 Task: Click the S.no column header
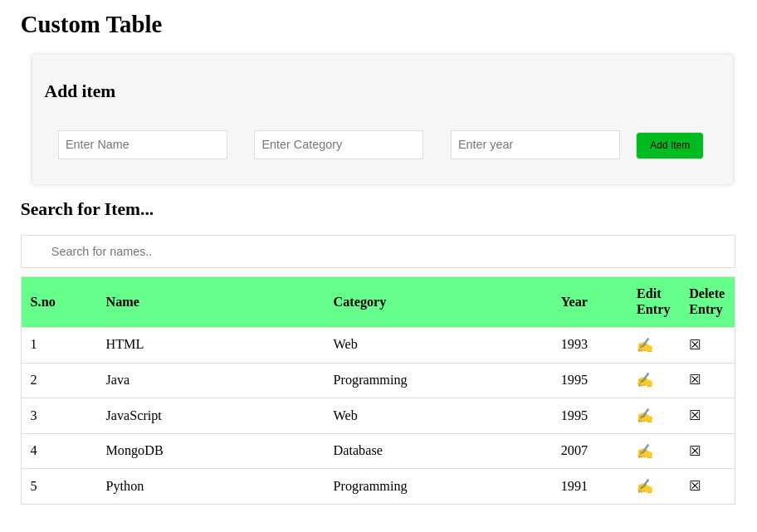coord(43,302)
